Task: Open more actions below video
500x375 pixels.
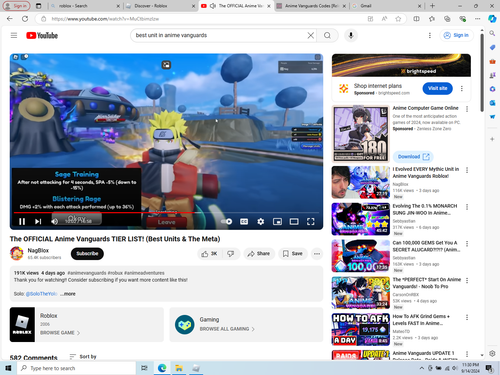Action: pos(317,254)
